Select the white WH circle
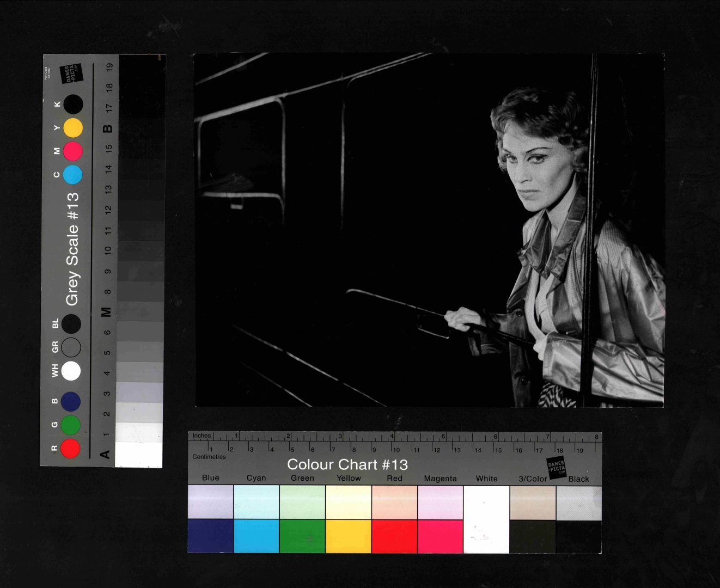This screenshot has width=720, height=588. (x=71, y=371)
